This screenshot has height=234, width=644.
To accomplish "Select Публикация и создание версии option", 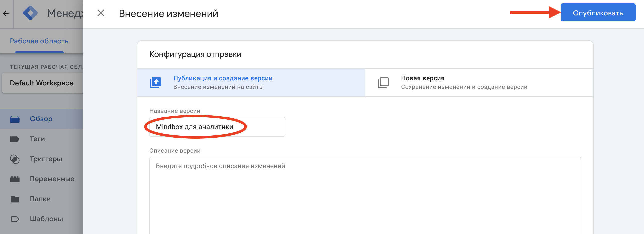I will coord(251,83).
